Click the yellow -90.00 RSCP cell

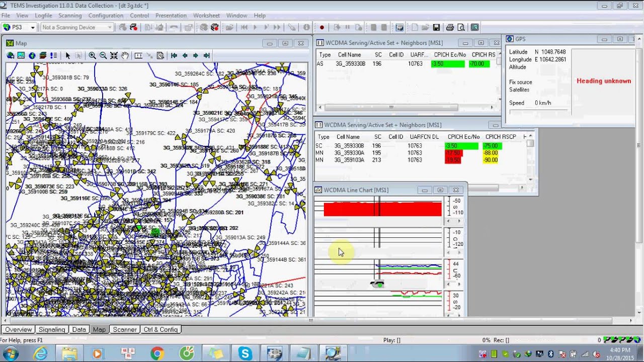click(x=491, y=160)
